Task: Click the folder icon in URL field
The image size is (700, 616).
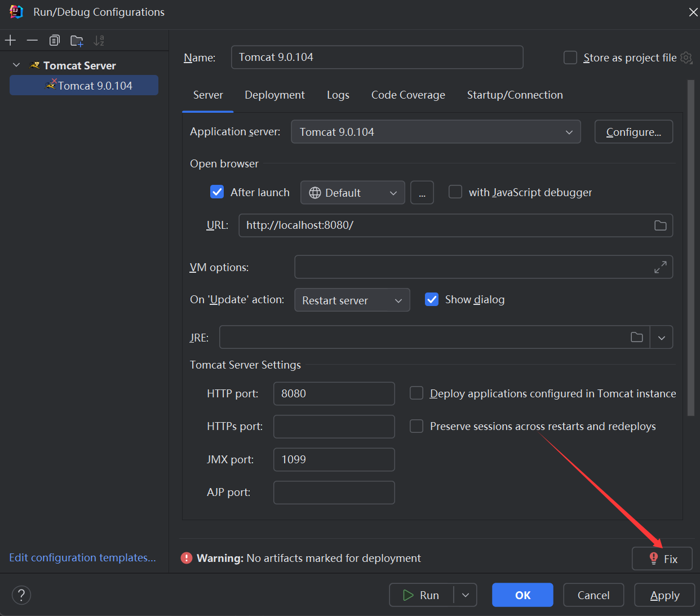Action: (x=660, y=225)
